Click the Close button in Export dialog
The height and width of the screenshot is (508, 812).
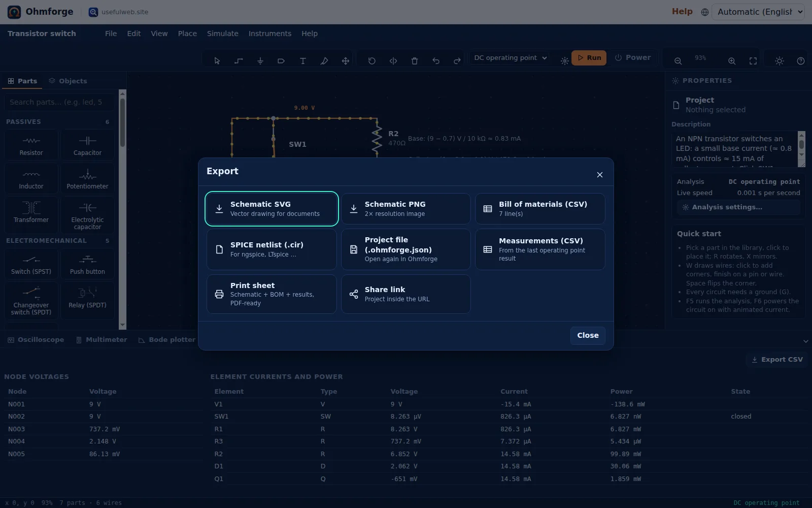588,335
